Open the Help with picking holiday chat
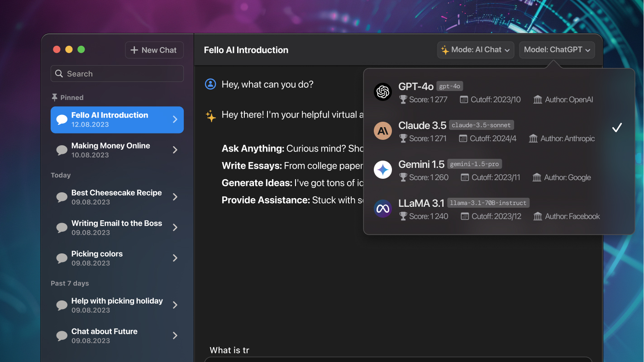The width and height of the screenshot is (644, 362). pyautogui.click(x=117, y=305)
